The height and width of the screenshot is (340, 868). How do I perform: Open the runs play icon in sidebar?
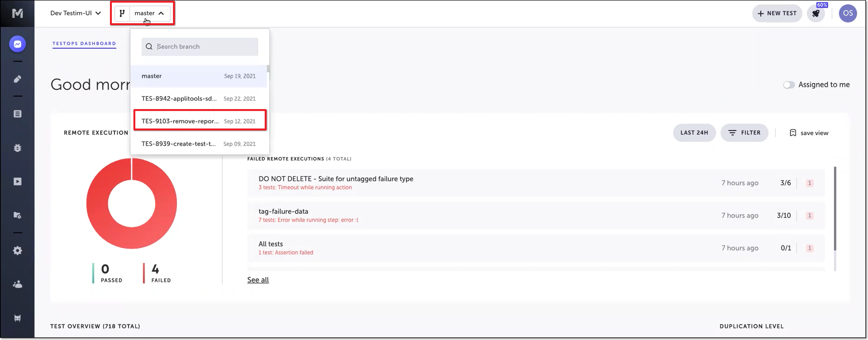click(x=18, y=181)
